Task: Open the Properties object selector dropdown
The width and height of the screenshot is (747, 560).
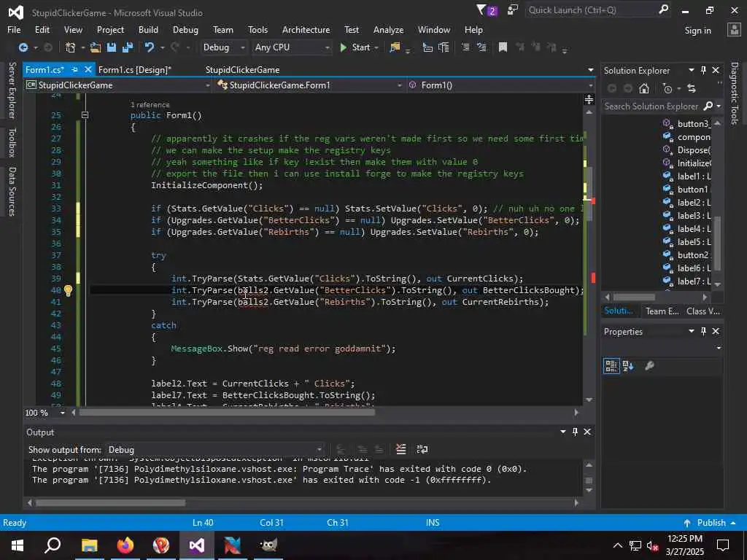Action: tap(719, 348)
